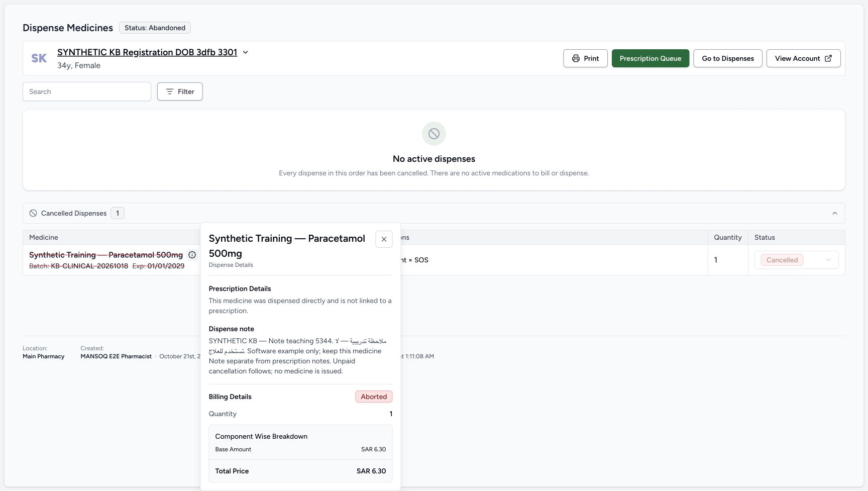Open the Cancelled status dropdown
The width and height of the screenshot is (868, 491).
[796, 260]
